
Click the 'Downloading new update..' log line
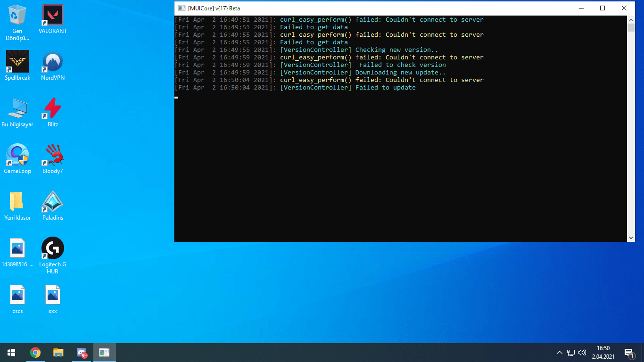tap(310, 73)
